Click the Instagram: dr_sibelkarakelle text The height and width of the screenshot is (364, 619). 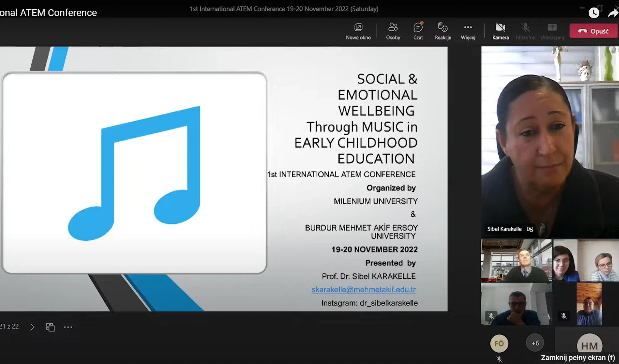click(x=369, y=303)
